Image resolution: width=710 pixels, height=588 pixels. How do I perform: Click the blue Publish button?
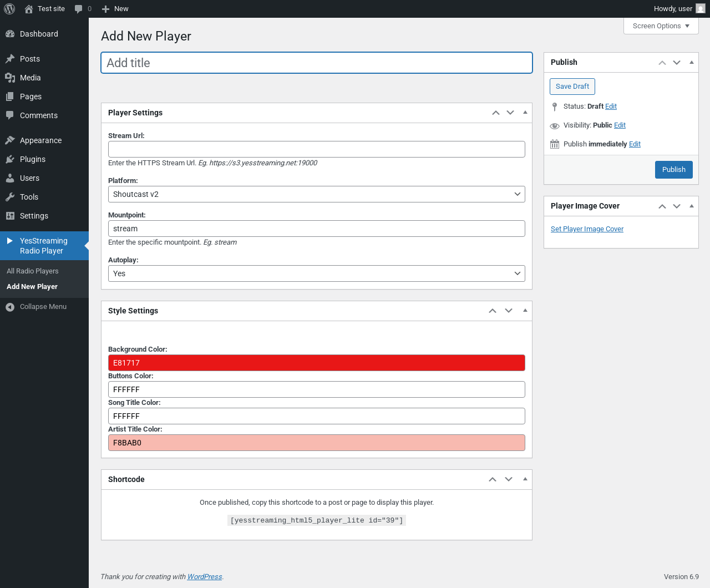click(673, 170)
